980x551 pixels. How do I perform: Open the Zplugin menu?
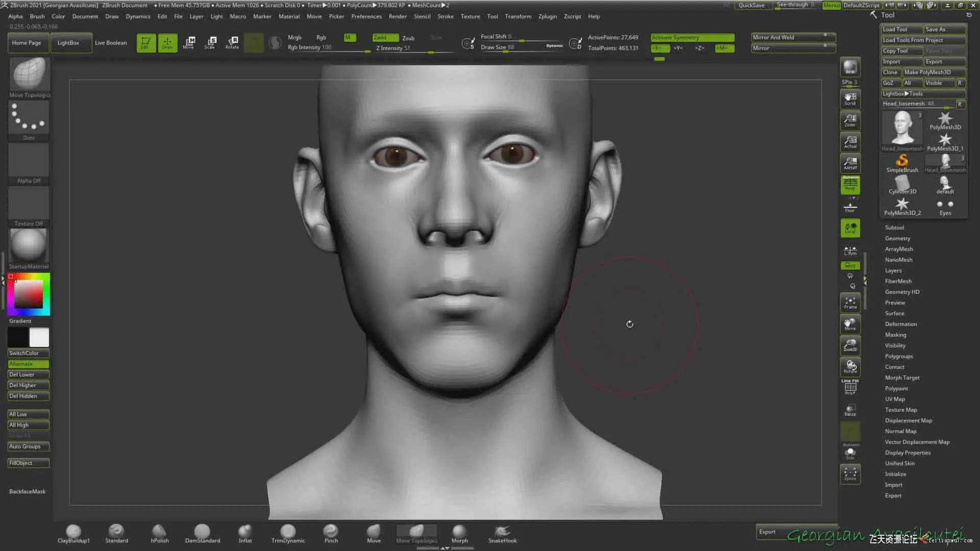[x=547, y=16]
